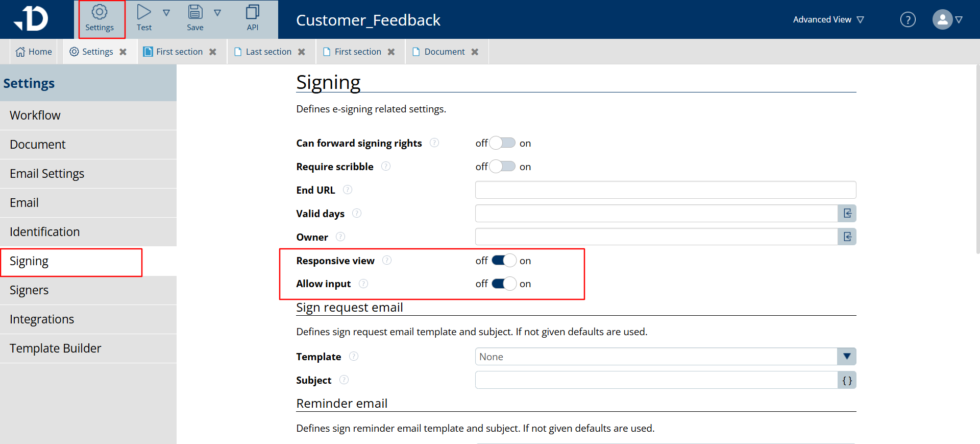This screenshot has width=980, height=444.
Task: Open the Document tab
Action: (444, 52)
